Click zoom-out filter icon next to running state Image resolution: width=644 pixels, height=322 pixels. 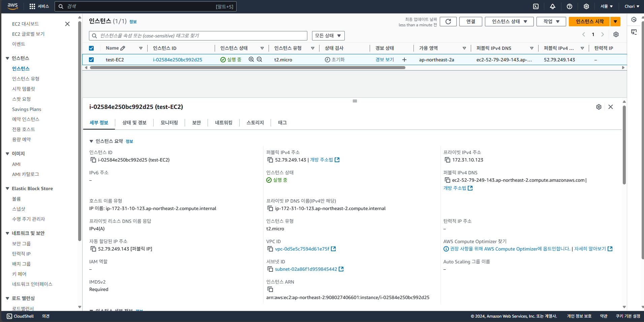(259, 59)
